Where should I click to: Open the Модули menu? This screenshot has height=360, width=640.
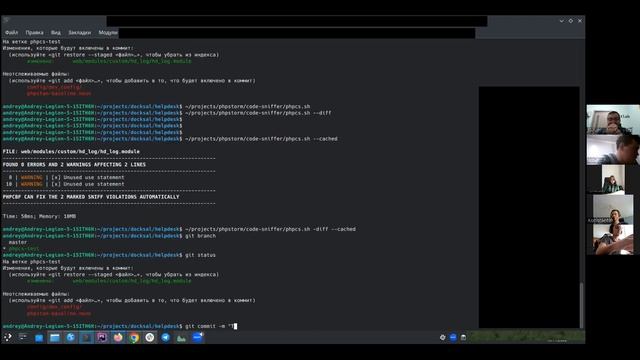(x=108, y=33)
